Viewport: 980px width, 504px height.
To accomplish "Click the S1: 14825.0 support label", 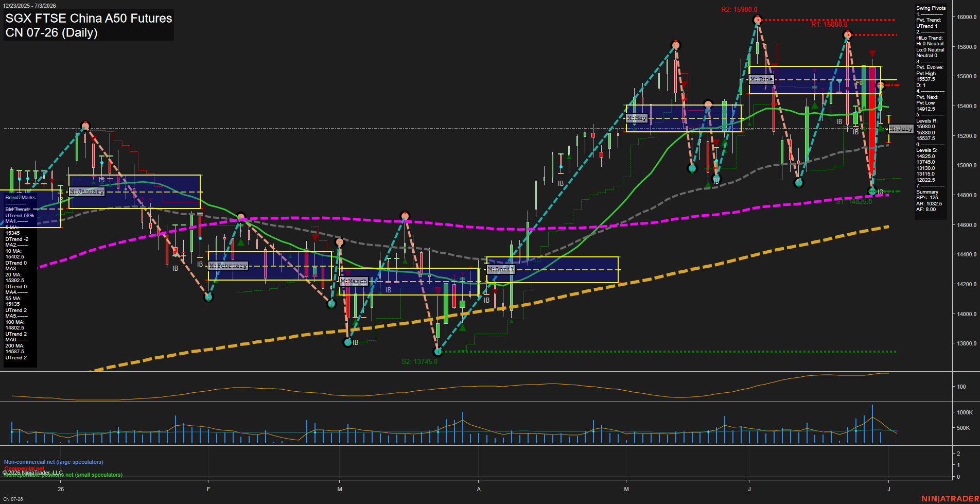I will 854,201.
